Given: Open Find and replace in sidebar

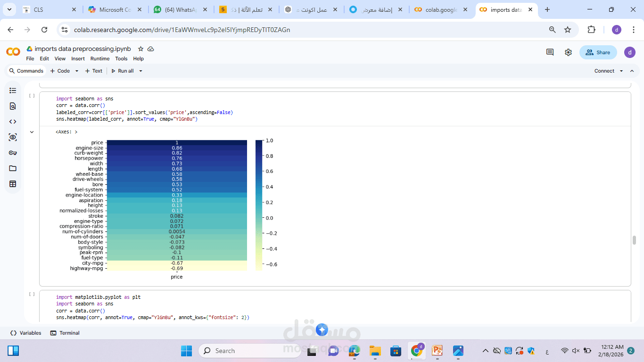Looking at the screenshot, I should (13, 106).
